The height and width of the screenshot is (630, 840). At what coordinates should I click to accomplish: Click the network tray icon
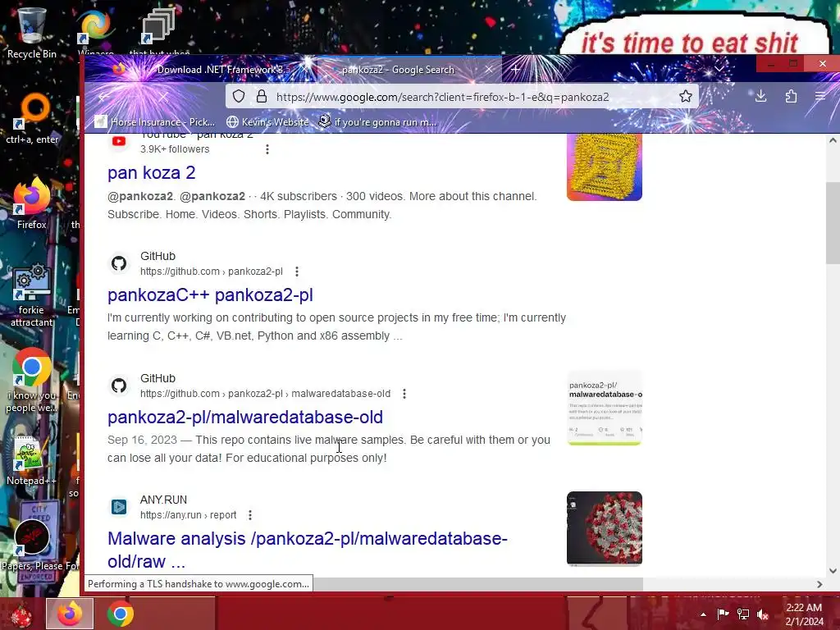(742, 614)
